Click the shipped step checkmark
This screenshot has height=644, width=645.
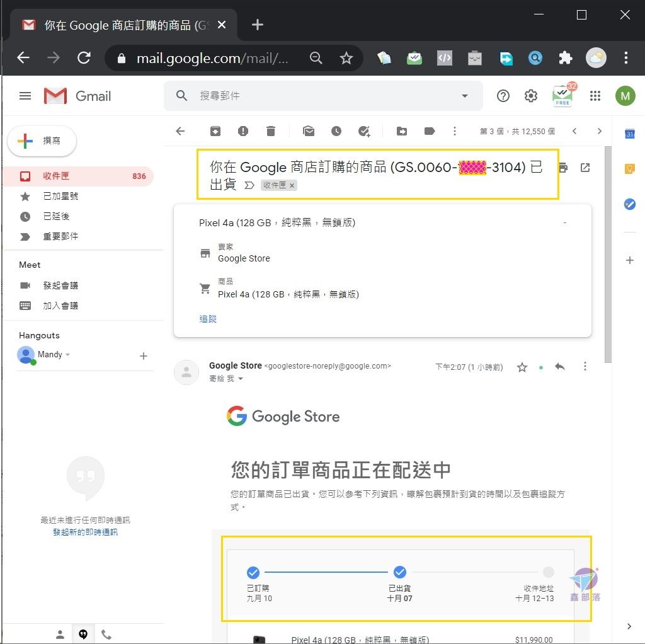(x=399, y=572)
